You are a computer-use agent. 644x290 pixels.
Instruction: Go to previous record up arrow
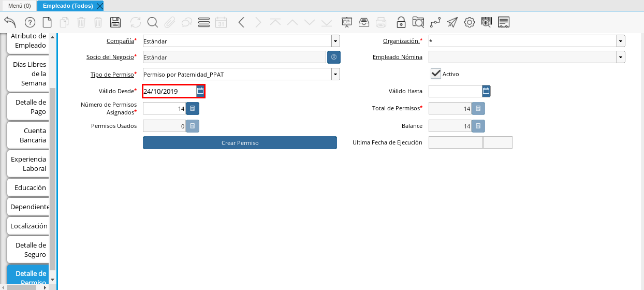point(292,22)
